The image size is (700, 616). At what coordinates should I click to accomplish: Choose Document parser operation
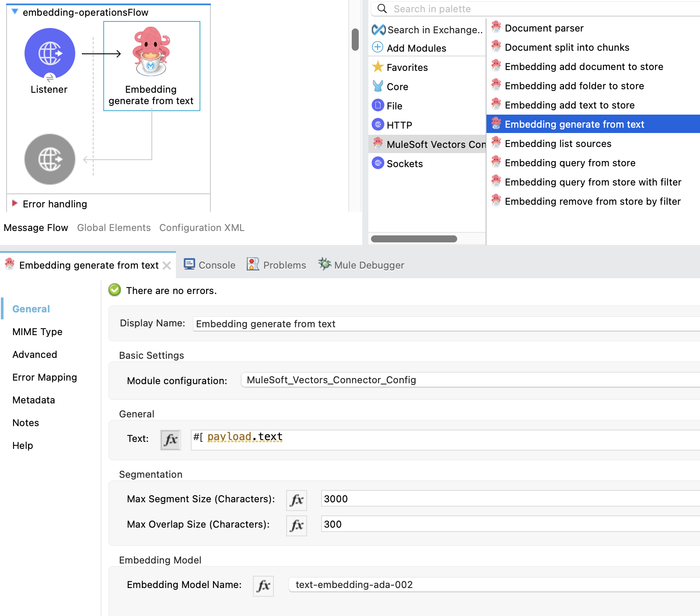(x=544, y=28)
